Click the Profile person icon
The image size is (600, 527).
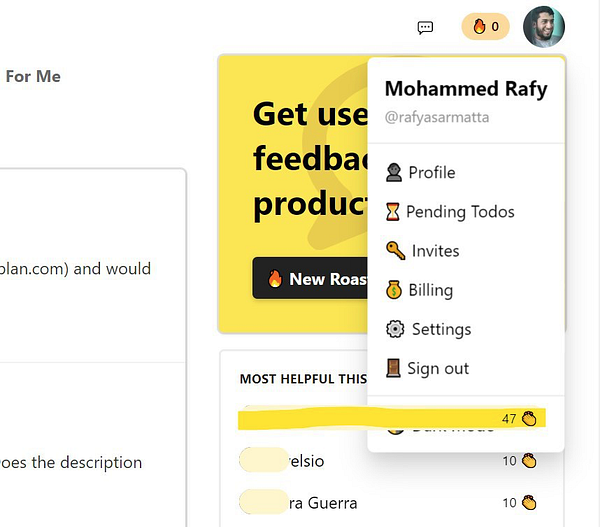pyautogui.click(x=394, y=173)
